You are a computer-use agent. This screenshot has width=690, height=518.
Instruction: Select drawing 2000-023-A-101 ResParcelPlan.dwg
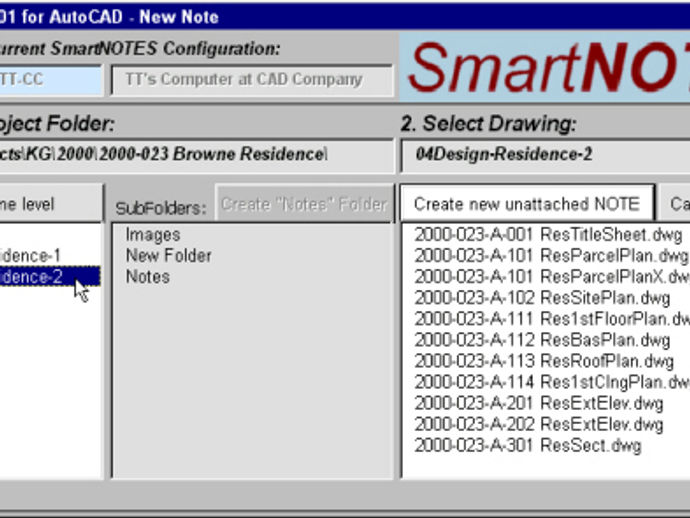[551, 256]
